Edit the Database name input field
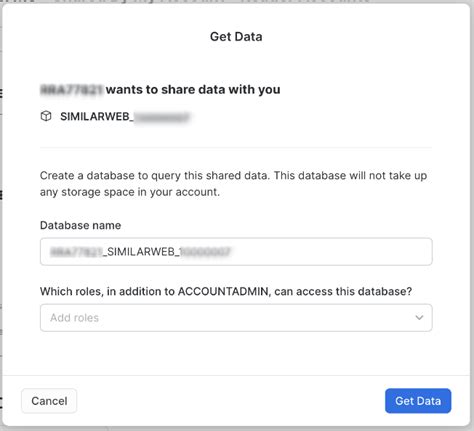This screenshot has height=431, width=474. click(x=236, y=252)
